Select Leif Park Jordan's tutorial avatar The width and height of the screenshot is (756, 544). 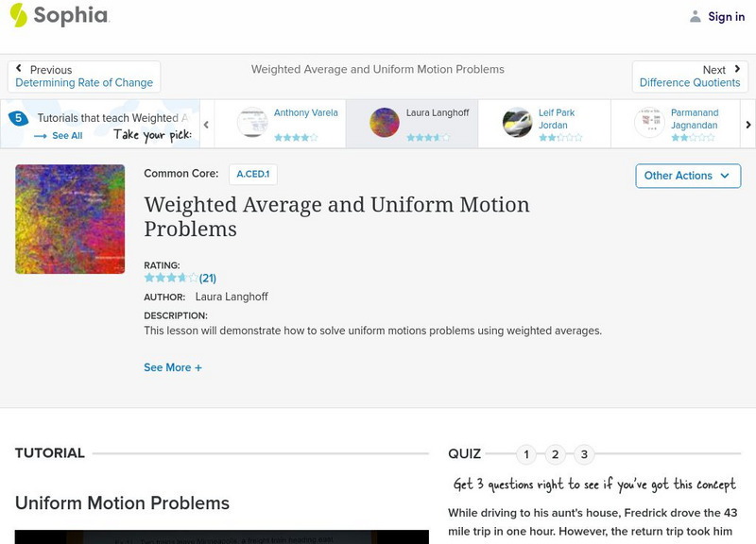coord(517,124)
